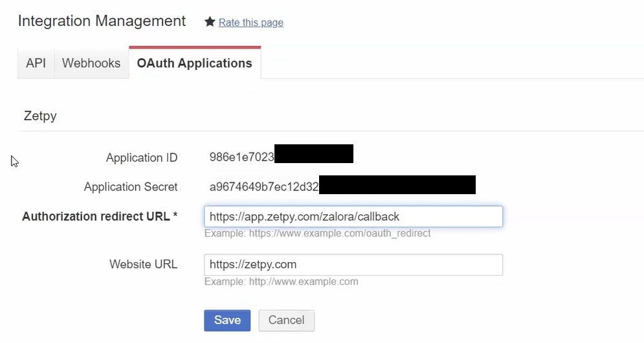The height and width of the screenshot is (343, 644).
Task: Click the Application ID label
Action: [141, 157]
